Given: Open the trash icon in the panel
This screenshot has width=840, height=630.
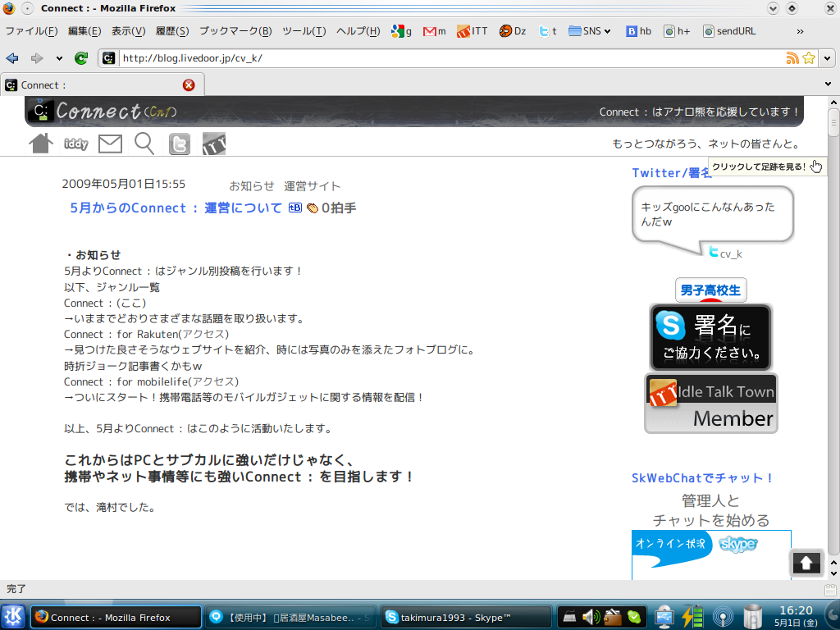Looking at the screenshot, I should click(x=753, y=617).
